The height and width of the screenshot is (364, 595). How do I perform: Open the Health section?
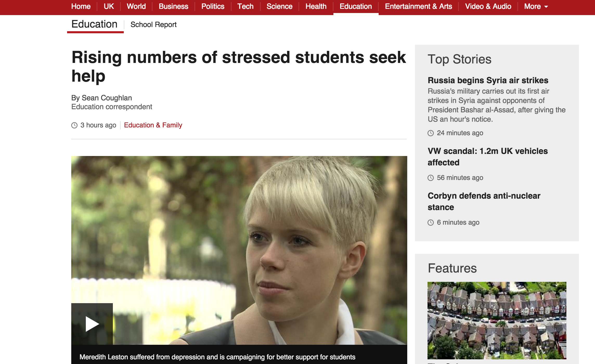pyautogui.click(x=316, y=6)
